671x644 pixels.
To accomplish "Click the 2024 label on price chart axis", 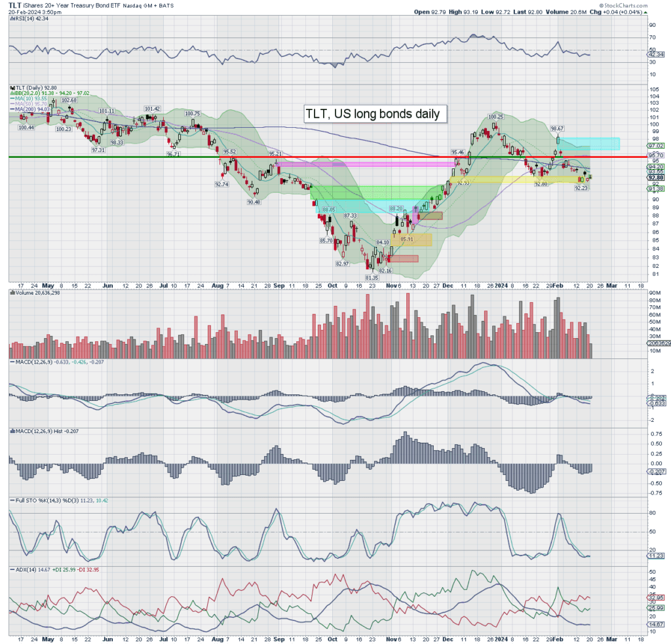I will tap(501, 286).
